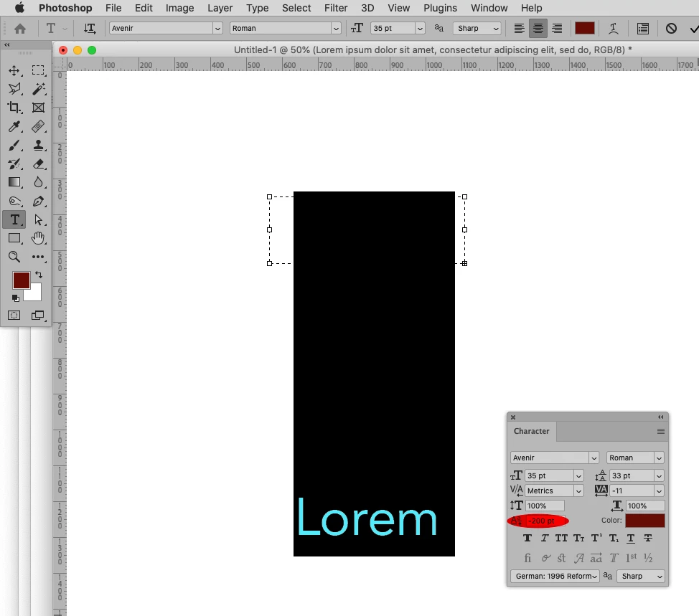Open the Type menu
The width and height of the screenshot is (699, 616).
pyautogui.click(x=257, y=8)
